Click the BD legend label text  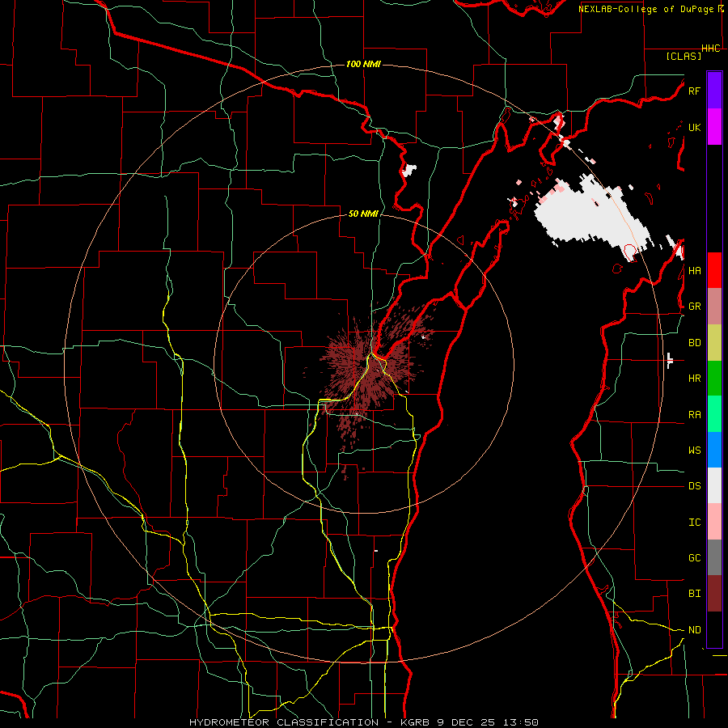click(x=694, y=343)
